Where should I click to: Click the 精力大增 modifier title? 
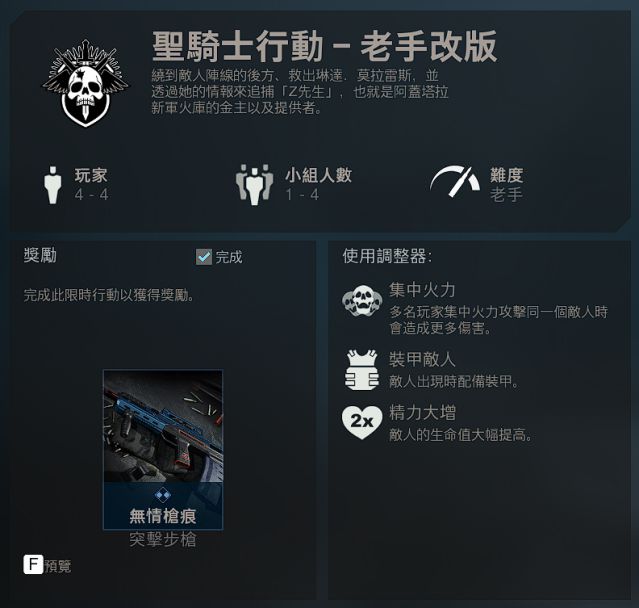point(422,413)
